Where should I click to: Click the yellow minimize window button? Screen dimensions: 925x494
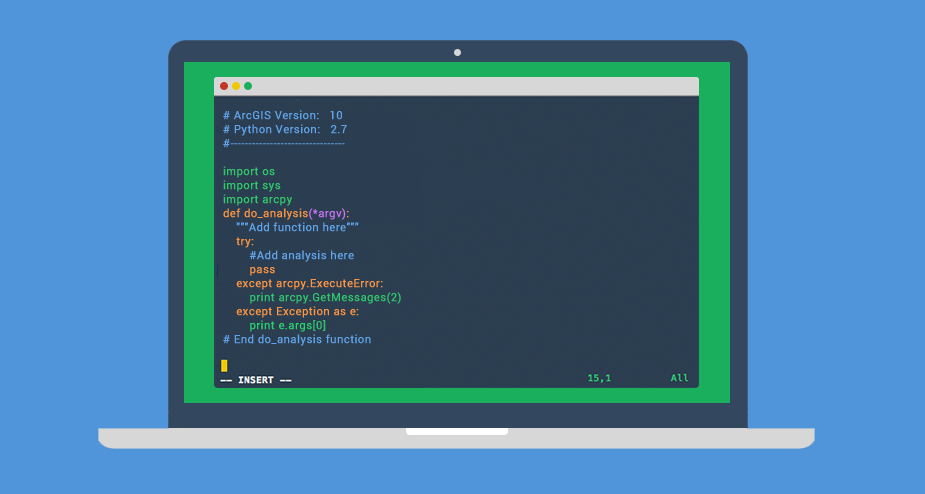point(236,86)
